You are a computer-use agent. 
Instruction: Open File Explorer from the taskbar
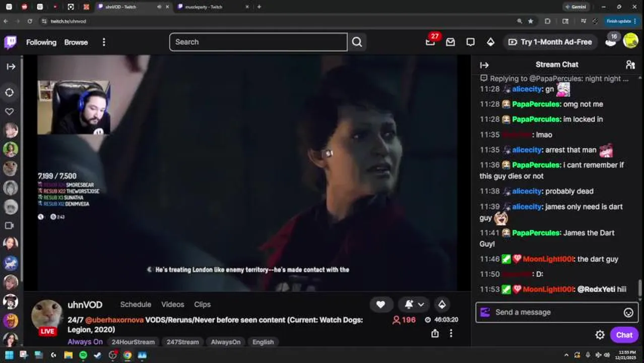pos(68,355)
